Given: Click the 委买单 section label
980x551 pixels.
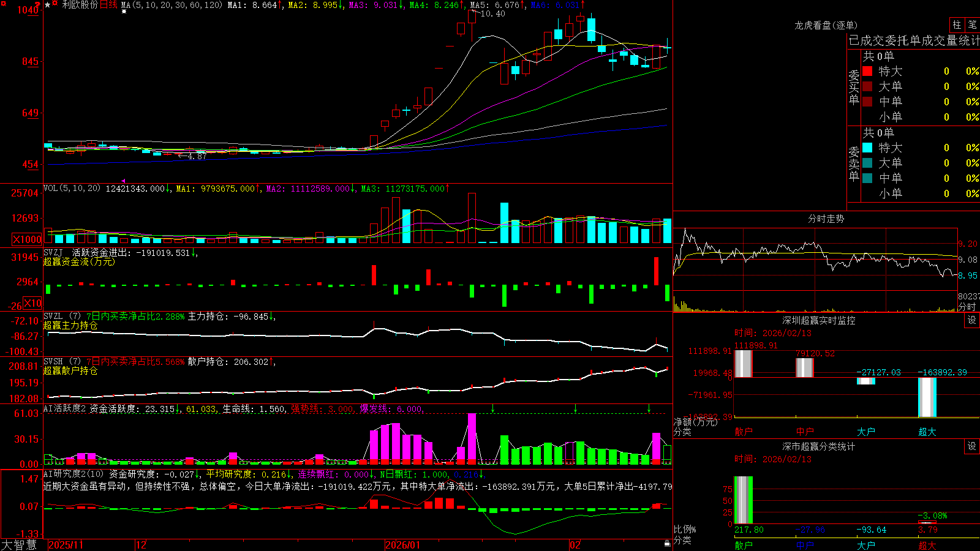Looking at the screenshot, I should (x=854, y=88).
